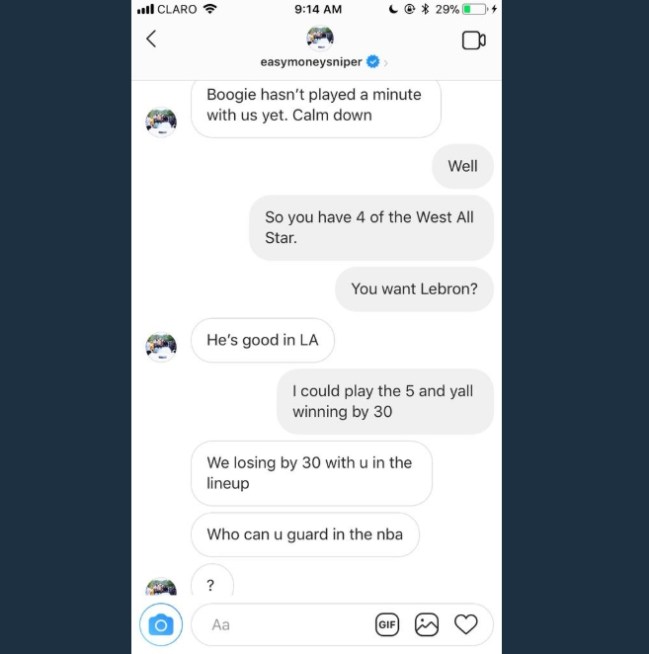Open the blue camera button
The image size is (649, 654).
161,624
